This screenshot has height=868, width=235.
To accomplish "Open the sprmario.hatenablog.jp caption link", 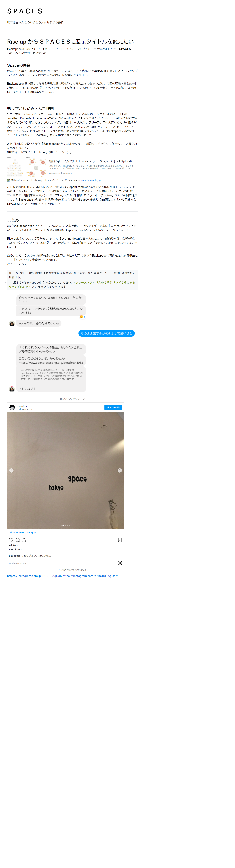I will [x=89, y=180].
